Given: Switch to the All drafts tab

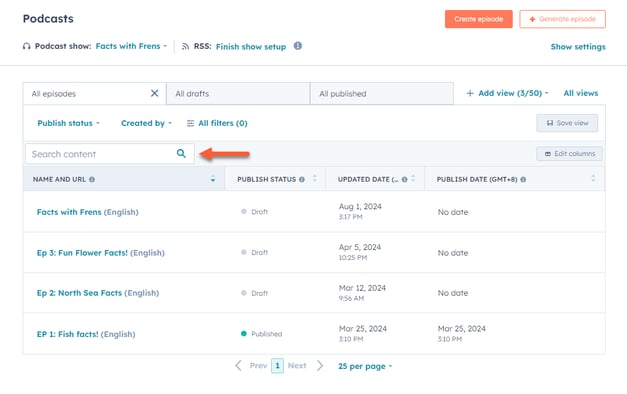Looking at the screenshot, I should (238, 94).
